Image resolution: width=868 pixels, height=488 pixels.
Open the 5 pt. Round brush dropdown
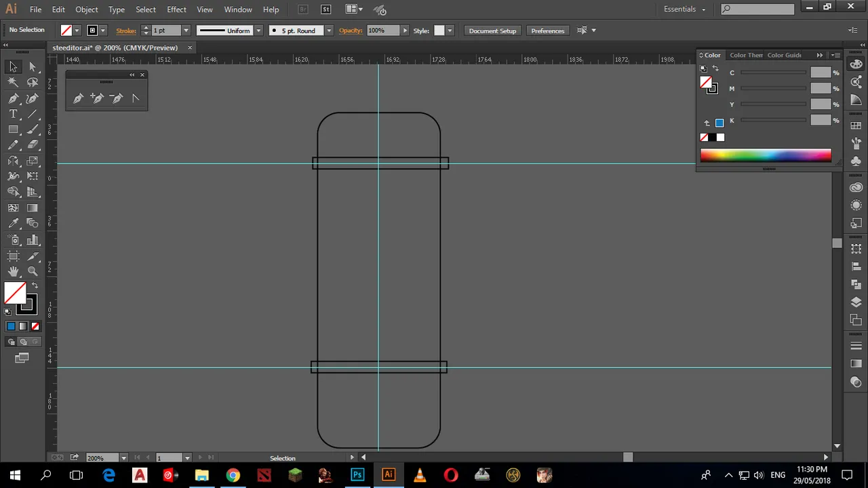(x=329, y=30)
